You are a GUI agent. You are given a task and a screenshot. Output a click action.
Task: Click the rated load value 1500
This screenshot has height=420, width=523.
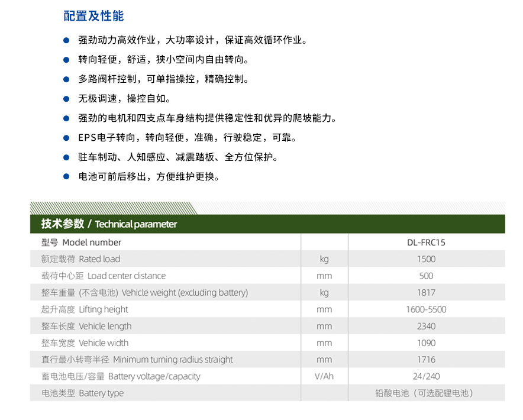427,259
